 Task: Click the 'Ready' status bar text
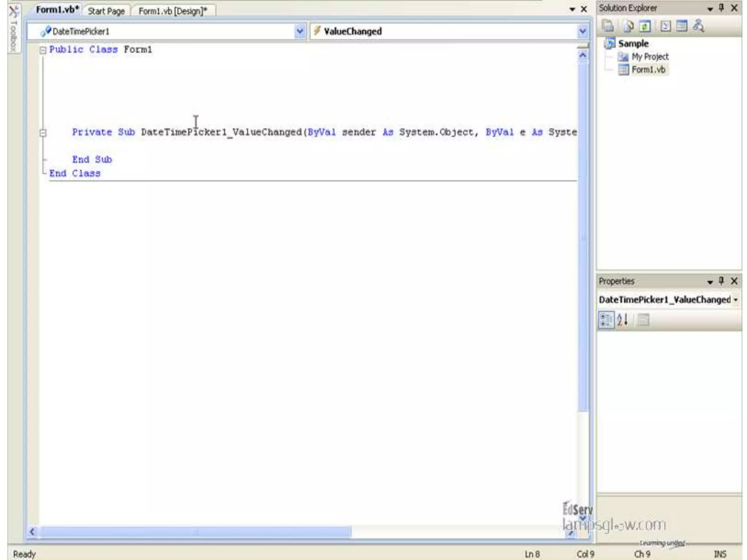[24, 554]
